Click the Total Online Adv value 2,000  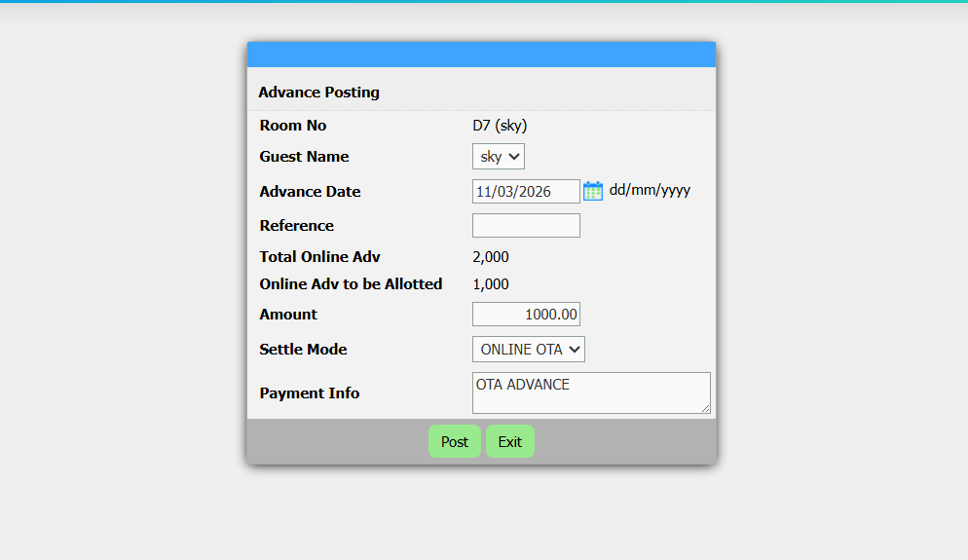491,257
